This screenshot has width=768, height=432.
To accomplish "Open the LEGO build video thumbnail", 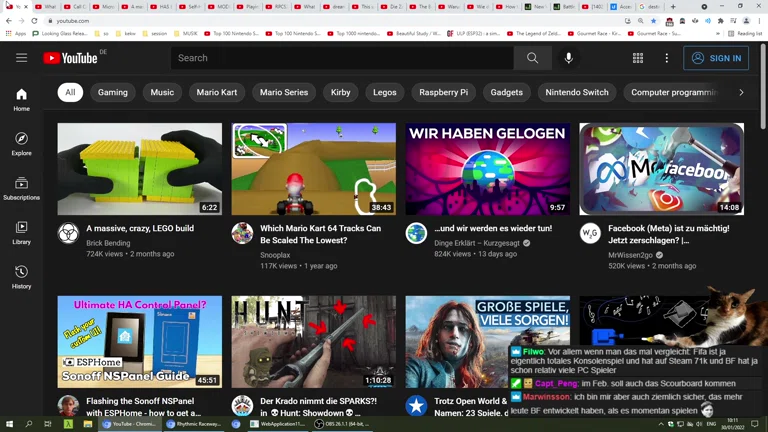I will 140,169.
